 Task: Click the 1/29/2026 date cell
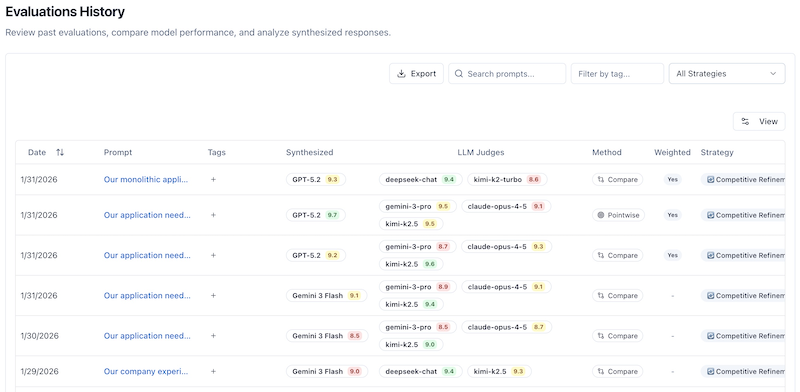pos(39,371)
